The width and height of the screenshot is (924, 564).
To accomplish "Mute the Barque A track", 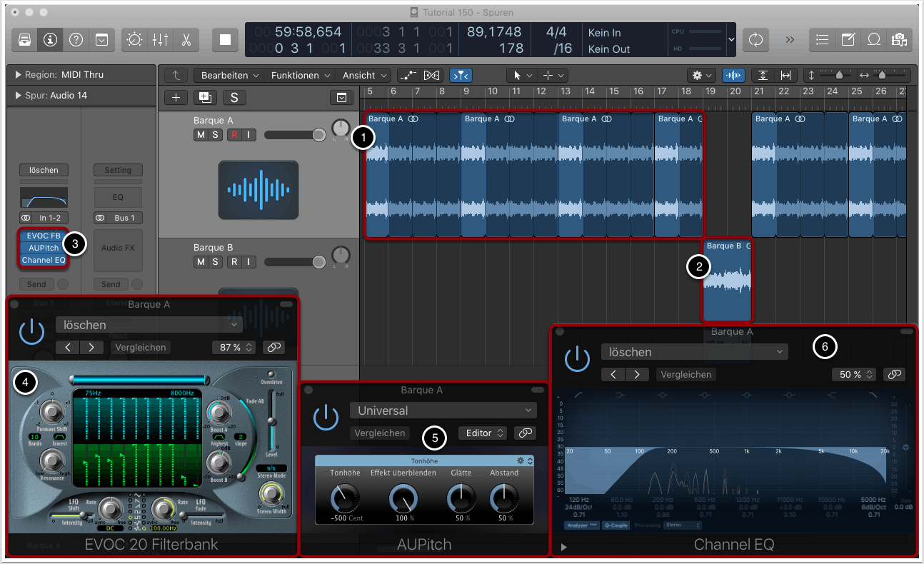I will click(200, 135).
